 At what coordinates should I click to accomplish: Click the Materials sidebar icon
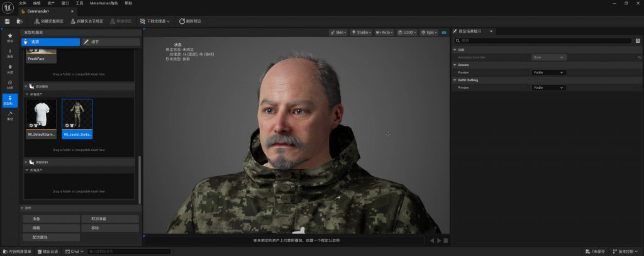9,84
